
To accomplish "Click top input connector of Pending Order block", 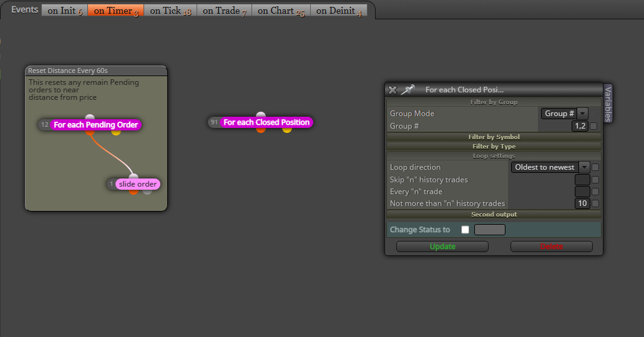I will pos(90,117).
